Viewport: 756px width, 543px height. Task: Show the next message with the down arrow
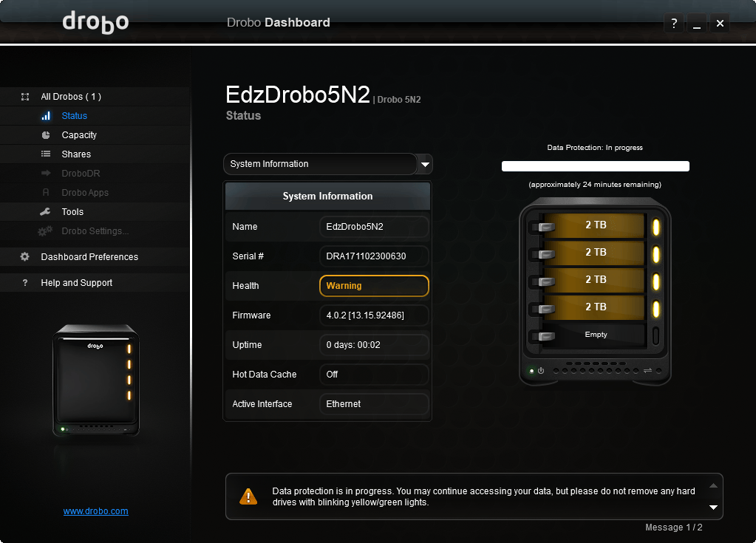point(713,508)
